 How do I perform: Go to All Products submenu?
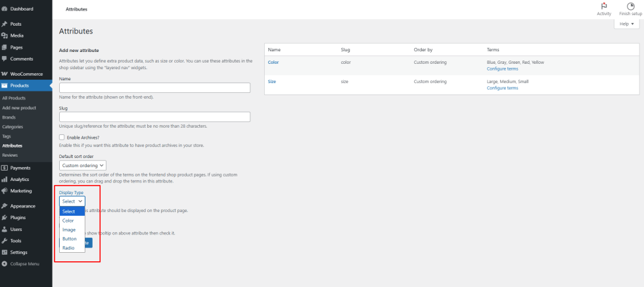point(15,98)
